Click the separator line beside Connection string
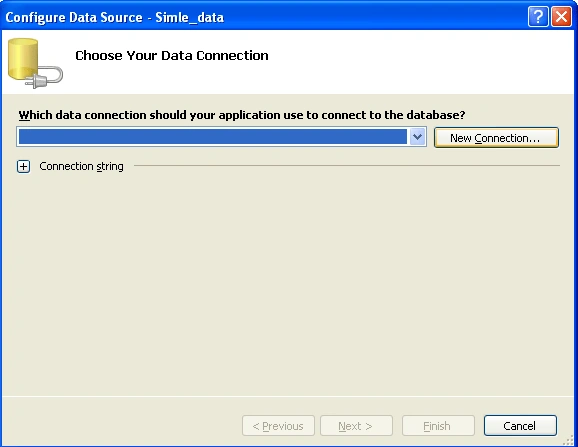The width and height of the screenshot is (578, 447). pyautogui.click(x=347, y=165)
